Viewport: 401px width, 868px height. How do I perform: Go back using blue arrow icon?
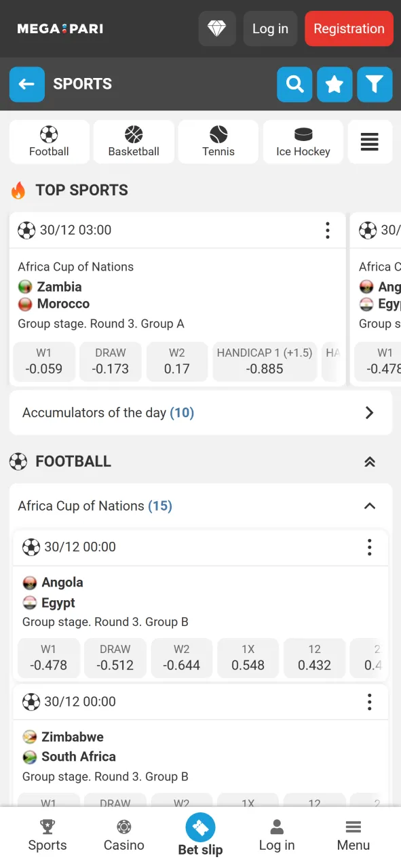[x=26, y=84]
